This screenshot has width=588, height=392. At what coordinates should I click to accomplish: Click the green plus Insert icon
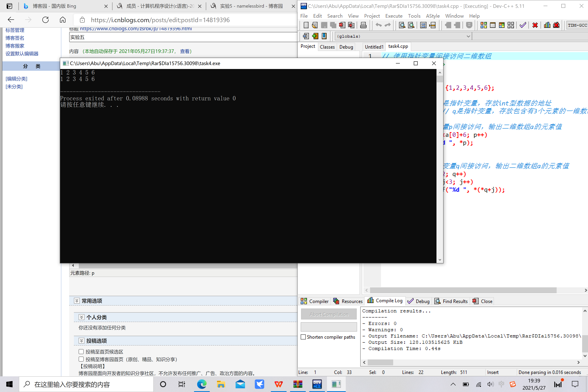point(315,36)
